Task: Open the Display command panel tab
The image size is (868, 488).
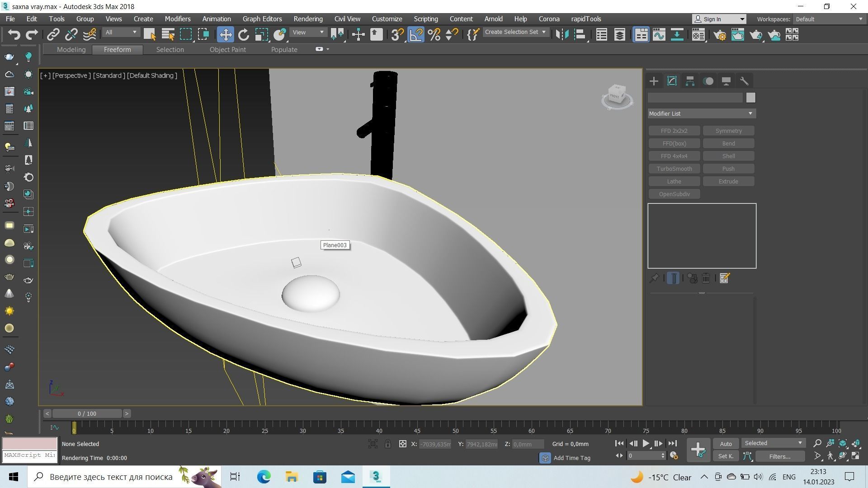Action: [726, 81]
